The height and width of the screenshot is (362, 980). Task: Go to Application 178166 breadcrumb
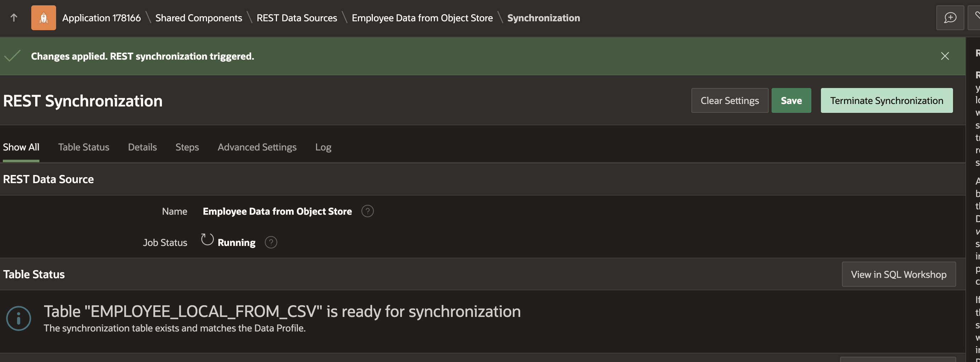pos(101,18)
